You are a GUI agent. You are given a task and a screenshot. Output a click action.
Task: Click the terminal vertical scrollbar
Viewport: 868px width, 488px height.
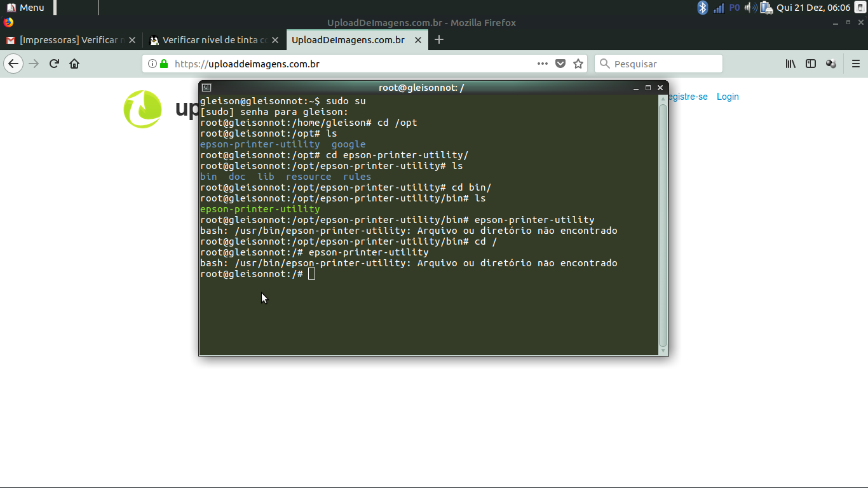tap(663, 225)
